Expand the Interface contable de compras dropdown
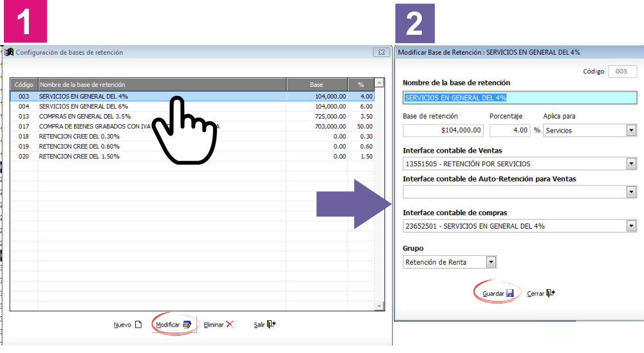 [x=631, y=226]
